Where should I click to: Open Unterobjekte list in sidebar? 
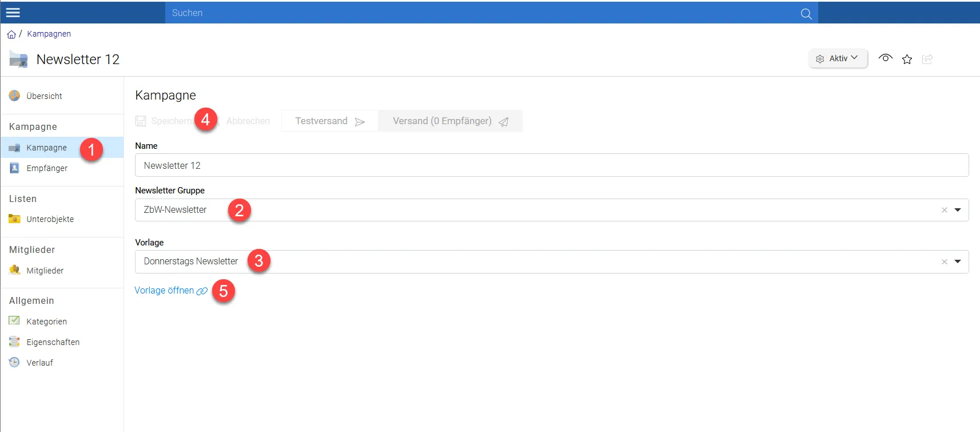click(62, 219)
